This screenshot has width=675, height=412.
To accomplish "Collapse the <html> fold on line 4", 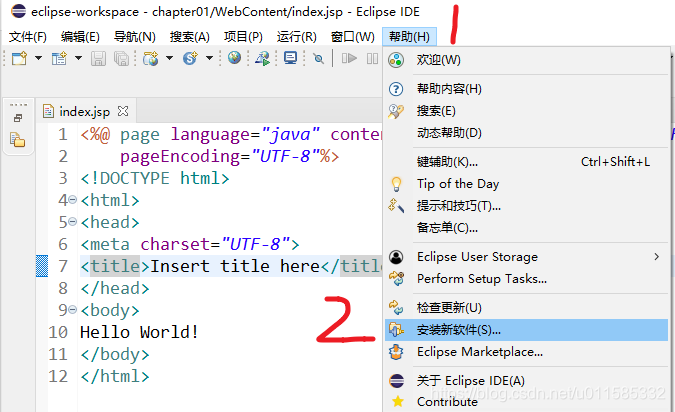I will coord(73,200).
